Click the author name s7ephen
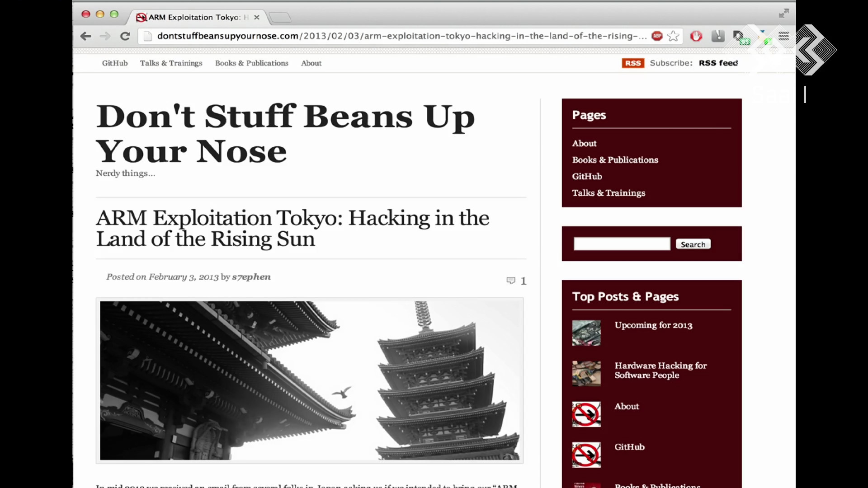Viewport: 868px width, 488px height. pyautogui.click(x=251, y=277)
